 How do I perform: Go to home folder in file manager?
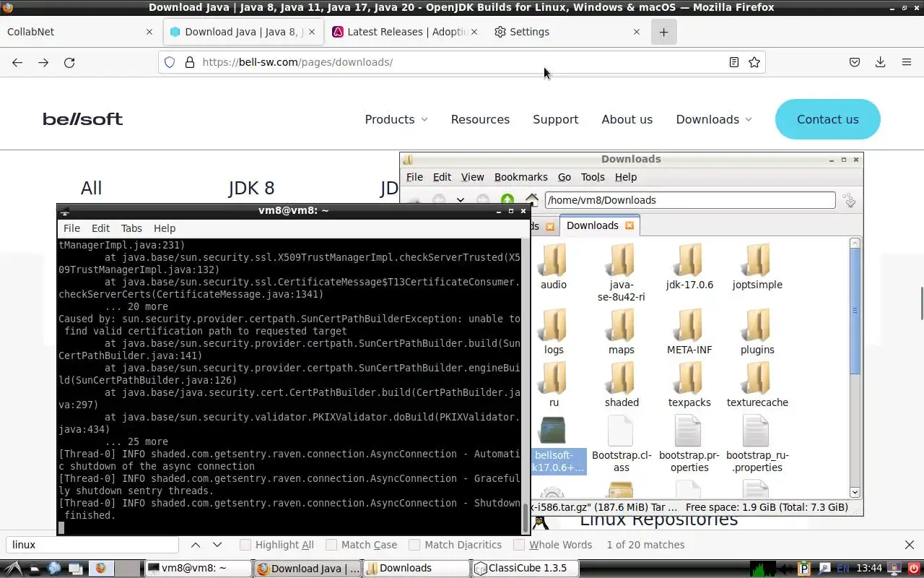(532, 200)
